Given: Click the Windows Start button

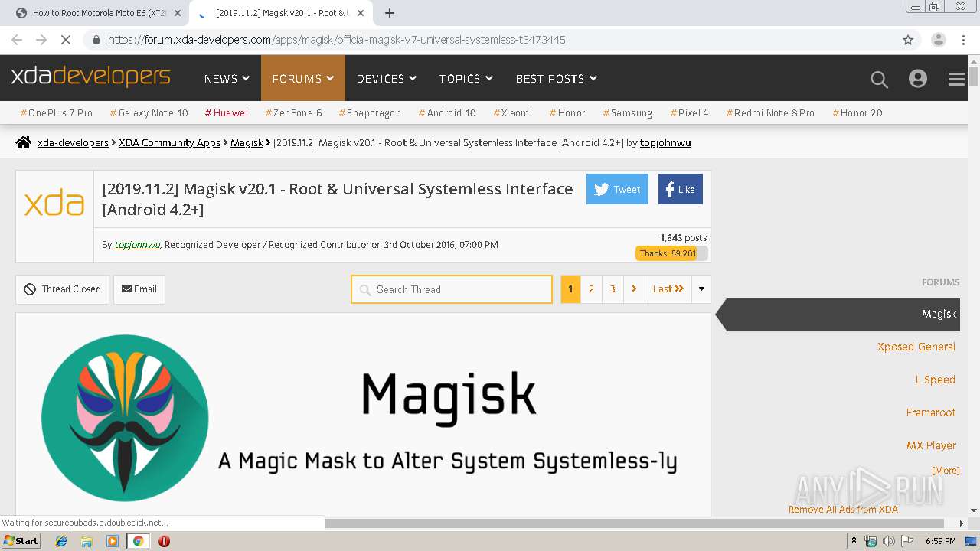Looking at the screenshot, I should point(21,541).
